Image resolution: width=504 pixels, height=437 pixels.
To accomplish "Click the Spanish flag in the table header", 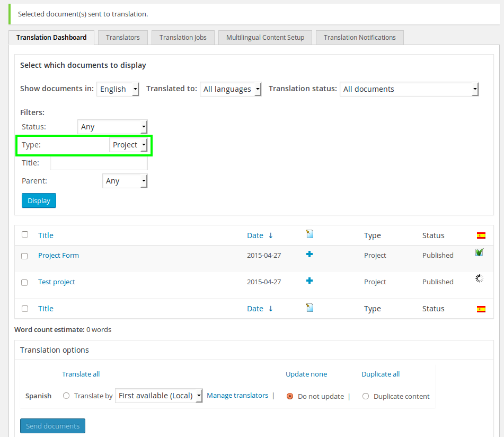I will click(481, 235).
